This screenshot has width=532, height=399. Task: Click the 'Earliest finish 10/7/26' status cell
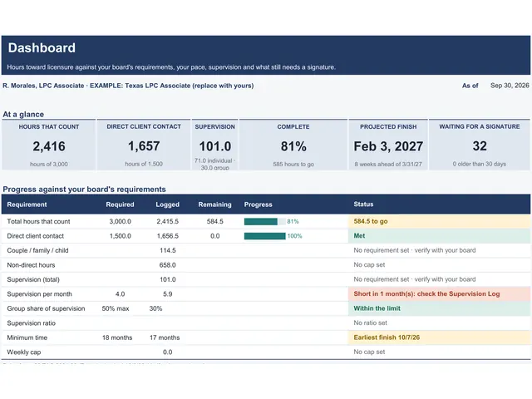click(x=440, y=337)
